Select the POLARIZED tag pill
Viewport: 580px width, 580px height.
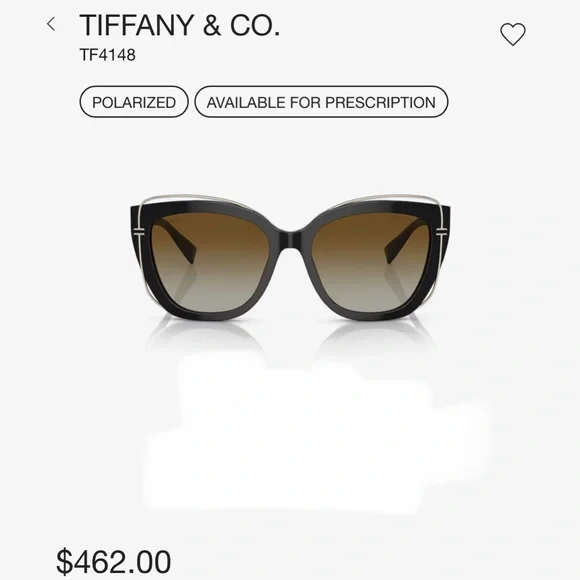click(134, 102)
